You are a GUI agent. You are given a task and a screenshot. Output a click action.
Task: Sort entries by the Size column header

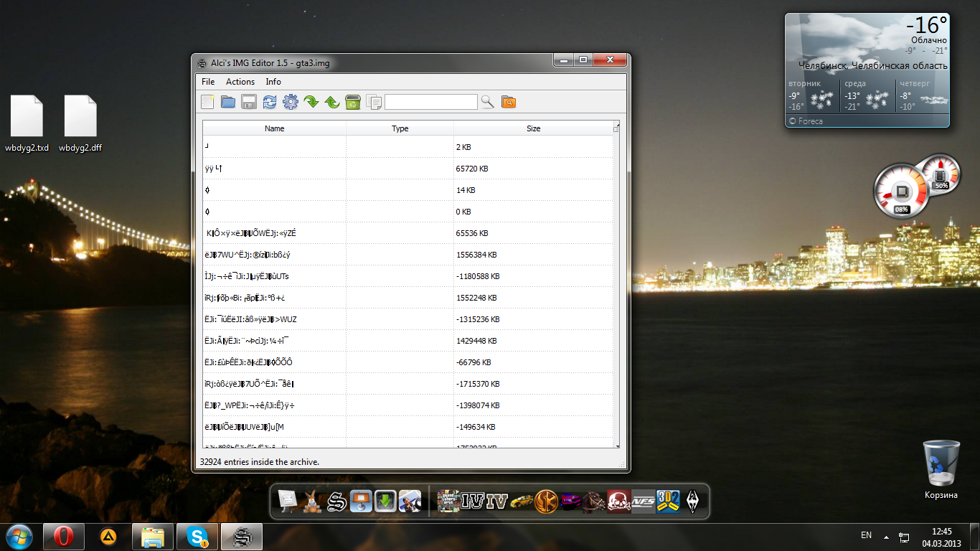534,128
